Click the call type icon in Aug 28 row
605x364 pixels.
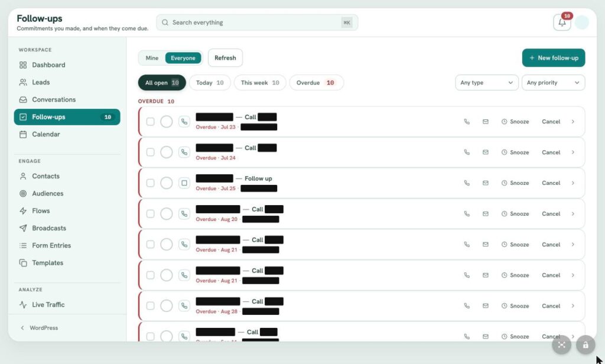184,305
